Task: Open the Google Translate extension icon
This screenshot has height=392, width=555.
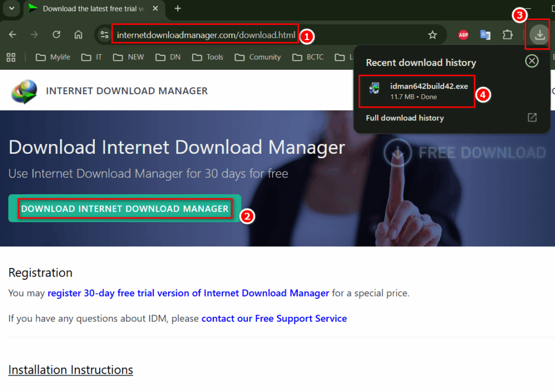Action: pyautogui.click(x=485, y=35)
